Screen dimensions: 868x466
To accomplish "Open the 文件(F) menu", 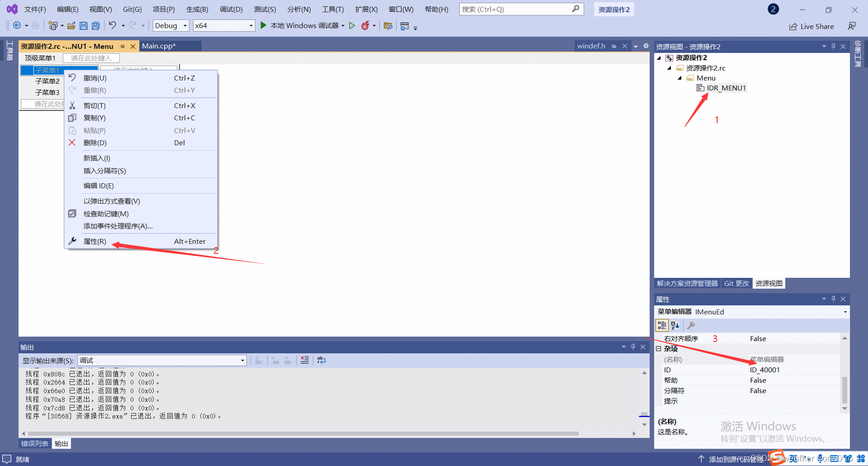I will [x=35, y=9].
